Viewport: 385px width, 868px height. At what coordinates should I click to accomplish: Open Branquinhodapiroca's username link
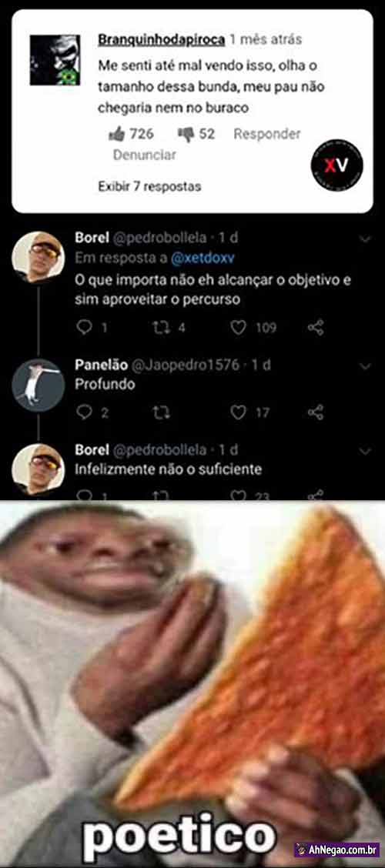(x=161, y=40)
